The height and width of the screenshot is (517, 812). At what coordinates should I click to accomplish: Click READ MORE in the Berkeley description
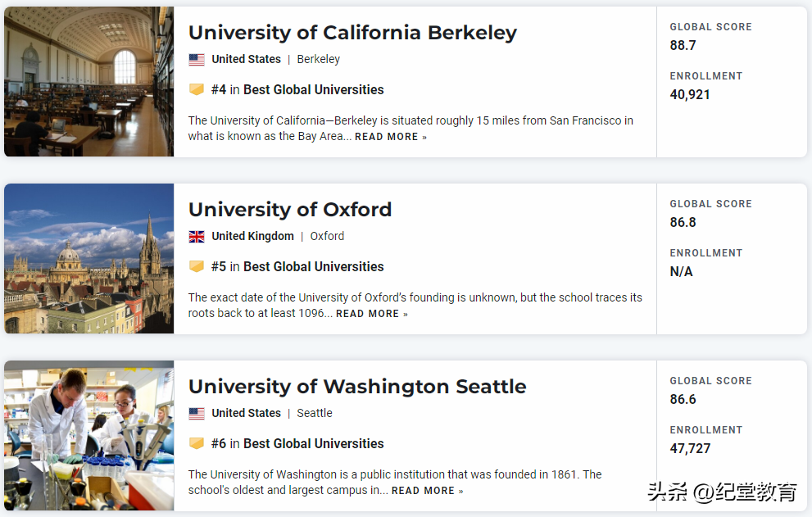coord(390,137)
